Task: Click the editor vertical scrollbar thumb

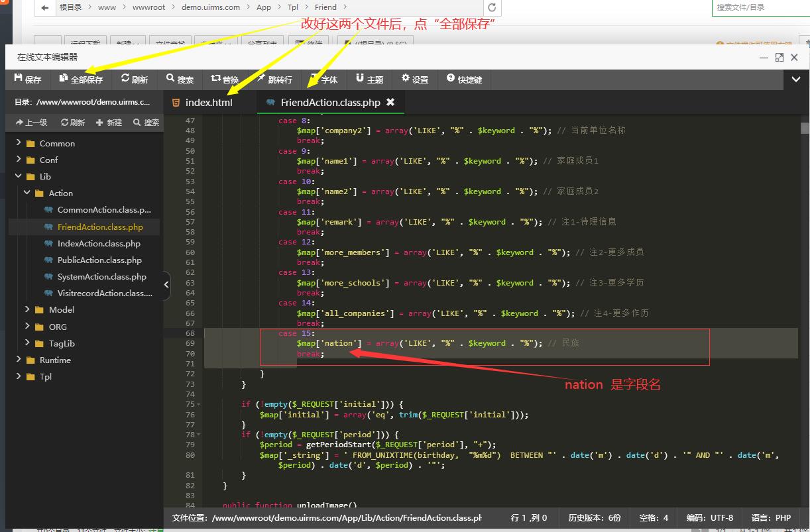Action: click(805, 128)
